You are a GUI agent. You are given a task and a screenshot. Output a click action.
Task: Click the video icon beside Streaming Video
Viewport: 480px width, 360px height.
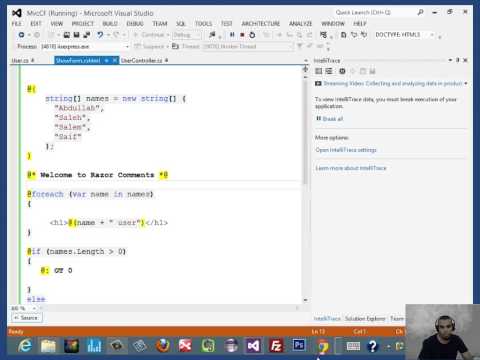pos(318,83)
